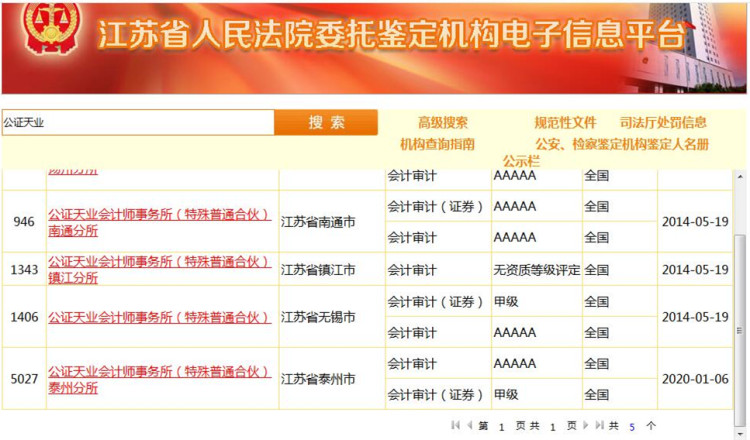Open 高级搜索 advanced search
This screenshot has width=750, height=440.
click(443, 123)
